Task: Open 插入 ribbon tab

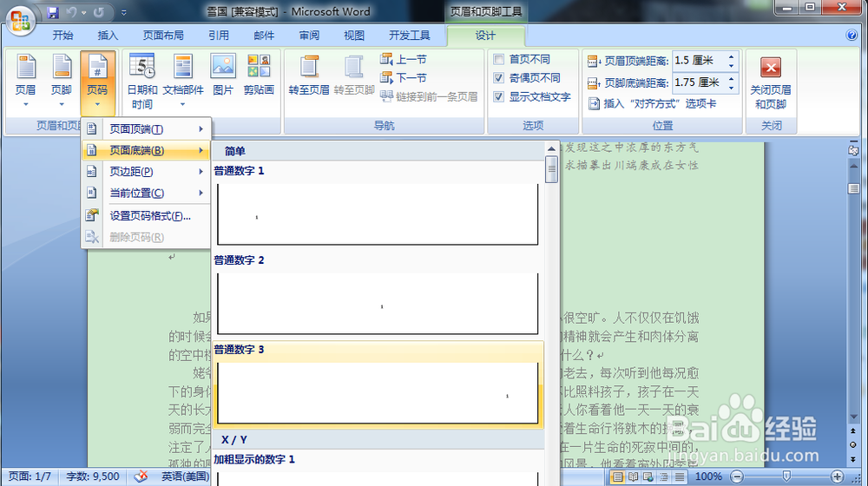Action: point(108,36)
